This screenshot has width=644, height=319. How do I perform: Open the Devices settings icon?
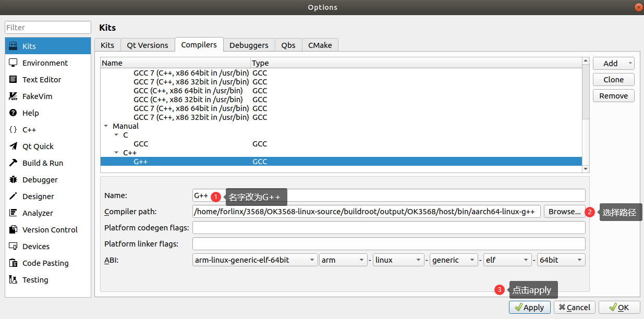pyautogui.click(x=13, y=247)
